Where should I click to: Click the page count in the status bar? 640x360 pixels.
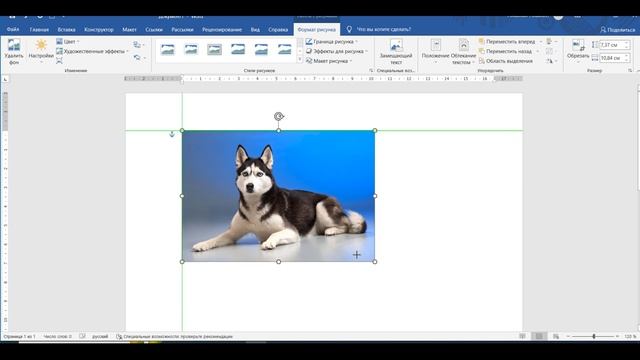tap(20, 337)
